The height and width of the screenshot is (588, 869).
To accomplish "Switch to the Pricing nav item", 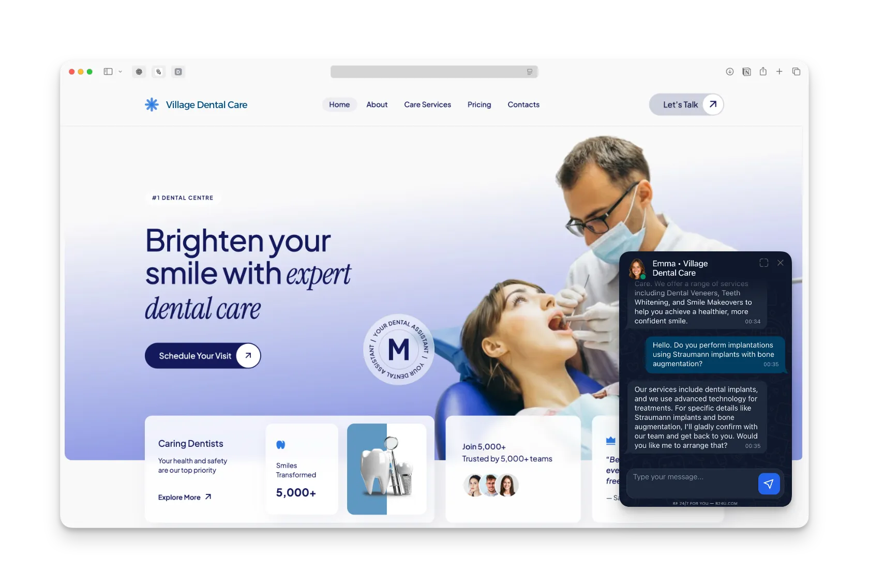I will (479, 104).
